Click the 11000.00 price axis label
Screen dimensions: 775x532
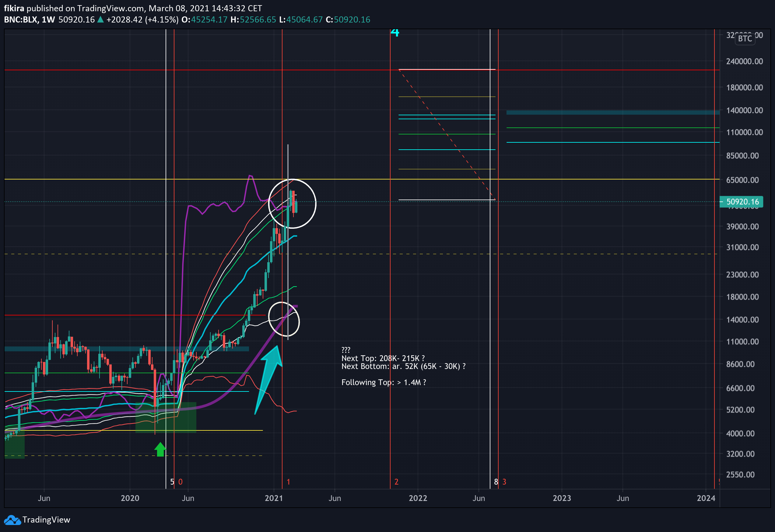pyautogui.click(x=742, y=342)
